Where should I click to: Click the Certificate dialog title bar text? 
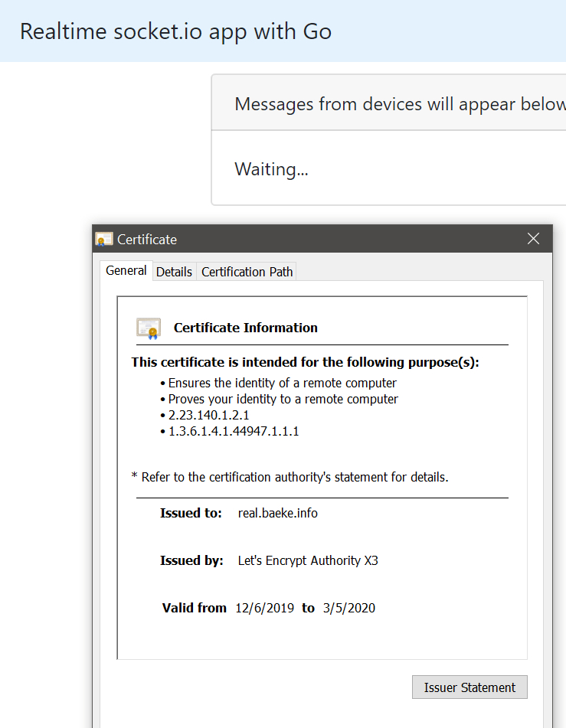[x=147, y=240]
